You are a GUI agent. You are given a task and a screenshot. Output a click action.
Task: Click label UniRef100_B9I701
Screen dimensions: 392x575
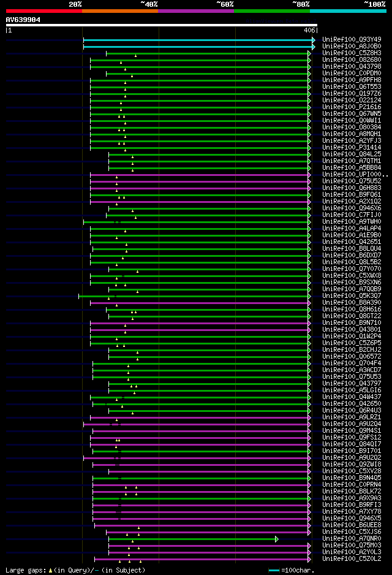coord(352,451)
